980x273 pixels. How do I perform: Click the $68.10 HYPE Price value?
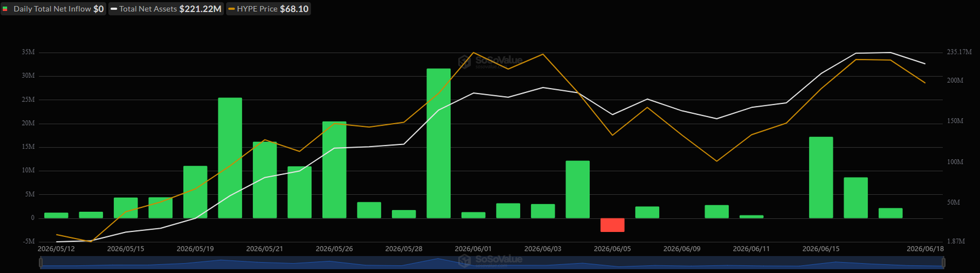pyautogui.click(x=294, y=9)
